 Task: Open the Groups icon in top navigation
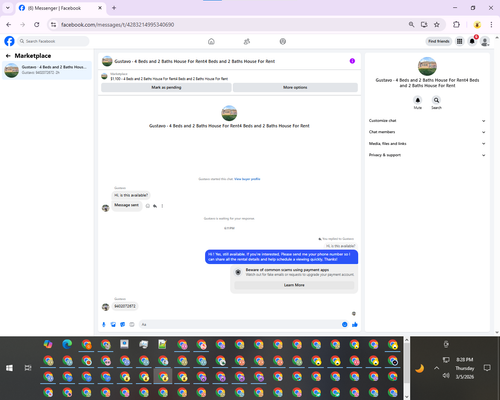[x=283, y=41]
